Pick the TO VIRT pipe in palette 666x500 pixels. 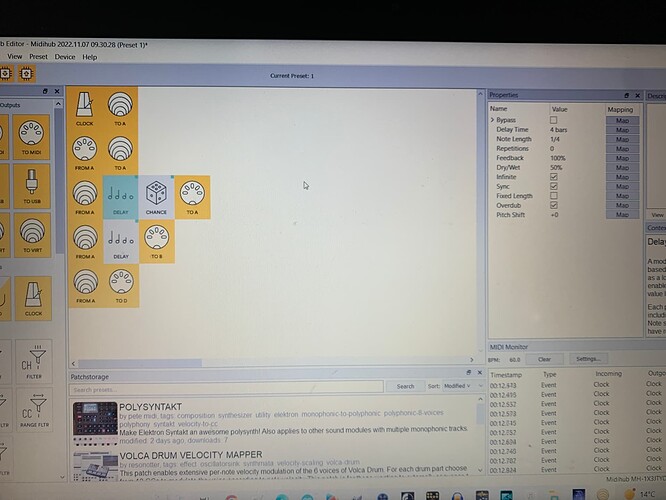[x=33, y=235]
